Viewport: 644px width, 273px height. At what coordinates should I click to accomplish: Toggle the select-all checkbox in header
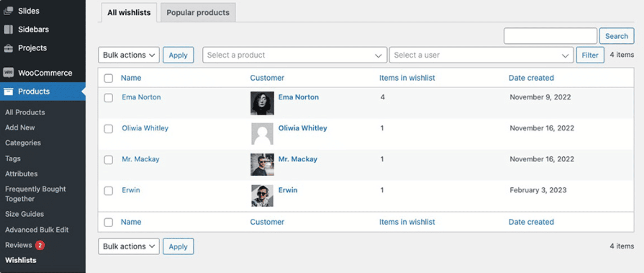pos(108,78)
